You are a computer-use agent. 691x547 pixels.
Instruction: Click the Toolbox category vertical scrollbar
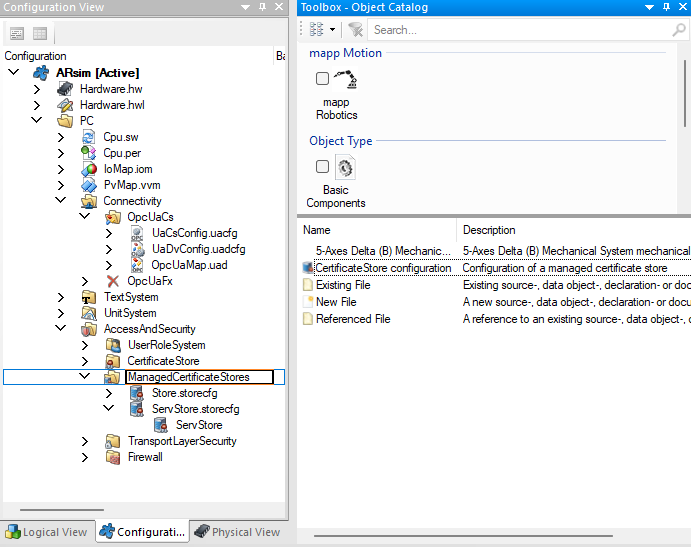tap(685, 93)
